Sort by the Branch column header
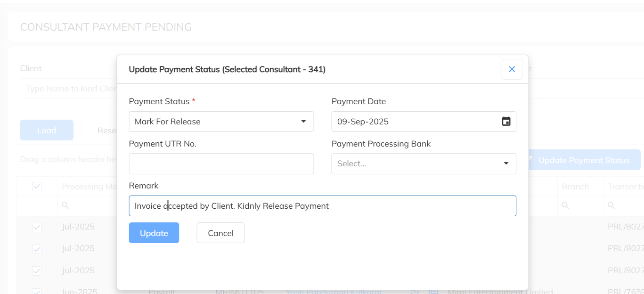 [575, 187]
